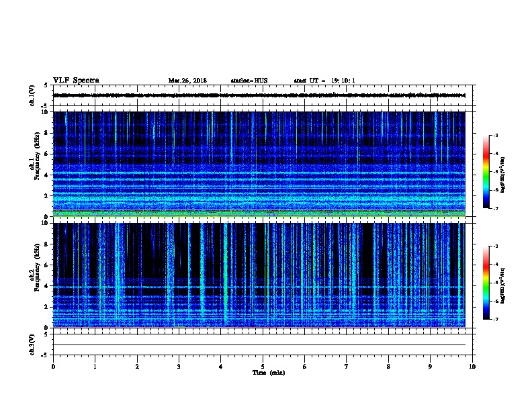The width and height of the screenshot is (532, 411).
Task: Select the 'start UT = 19:10:1' text
Action: pyautogui.click(x=324, y=81)
